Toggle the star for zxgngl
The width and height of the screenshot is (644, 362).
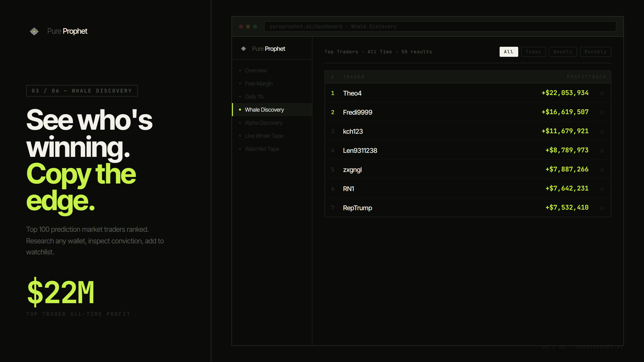(602, 170)
